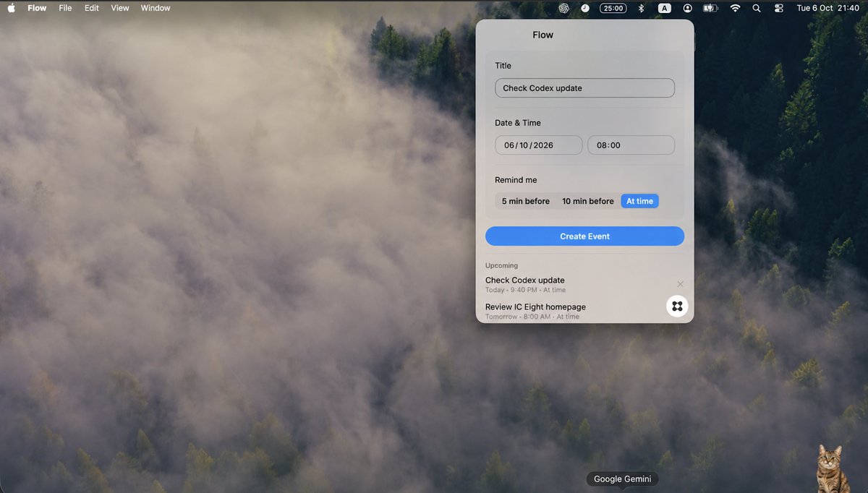Open the Window menu
Image resolution: width=868 pixels, height=493 pixels.
pos(156,8)
